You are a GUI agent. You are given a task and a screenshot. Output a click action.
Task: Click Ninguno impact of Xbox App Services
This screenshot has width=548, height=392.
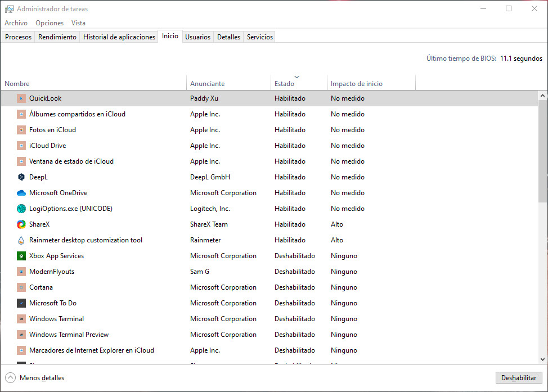pyautogui.click(x=344, y=256)
